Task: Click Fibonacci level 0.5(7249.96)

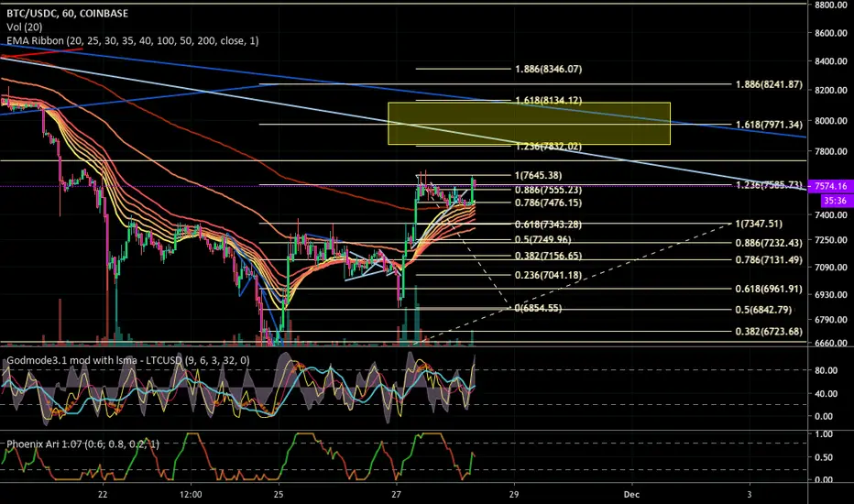Action: click(x=543, y=240)
